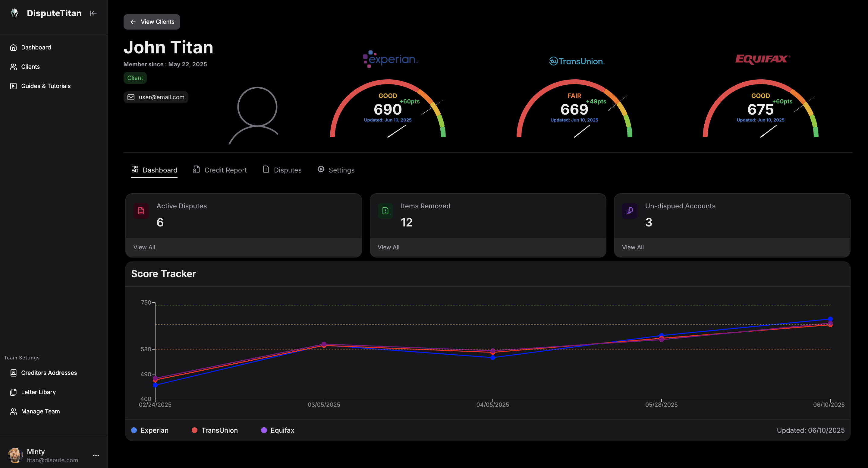Click the Experian data point at 04/05/2025

[x=493, y=357]
